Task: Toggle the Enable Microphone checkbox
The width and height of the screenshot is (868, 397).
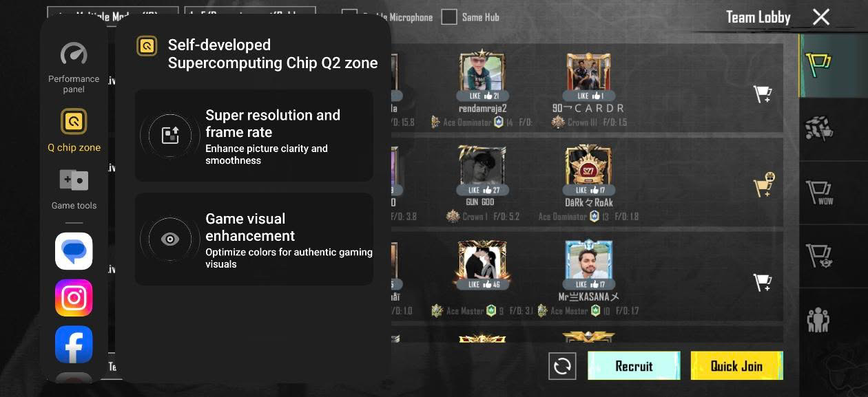Action: [350, 17]
